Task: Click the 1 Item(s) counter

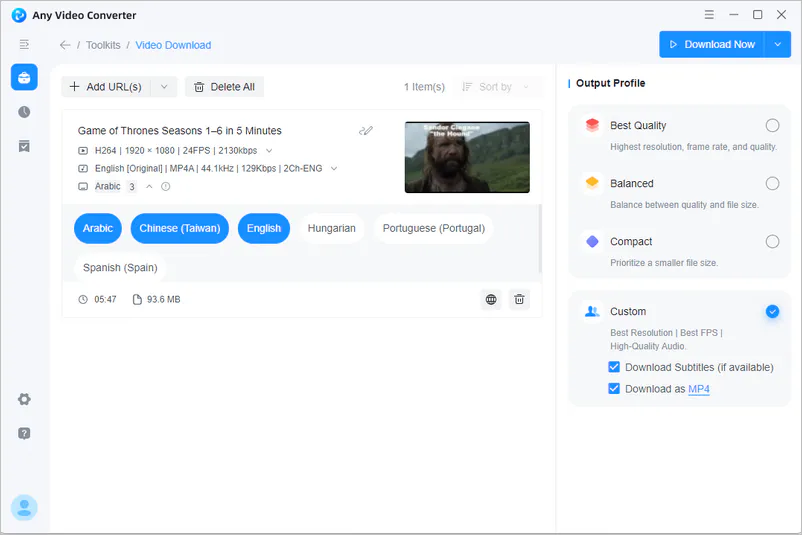Action: 425,87
